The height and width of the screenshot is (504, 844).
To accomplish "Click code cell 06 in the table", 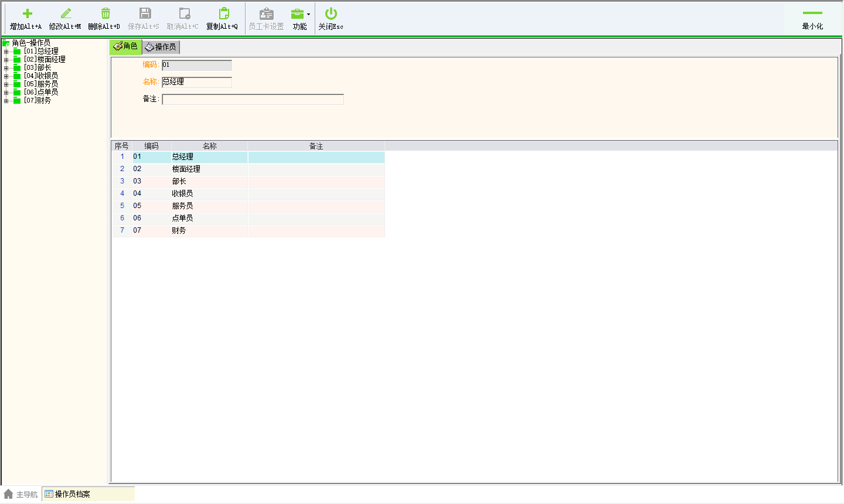I will (x=152, y=219).
